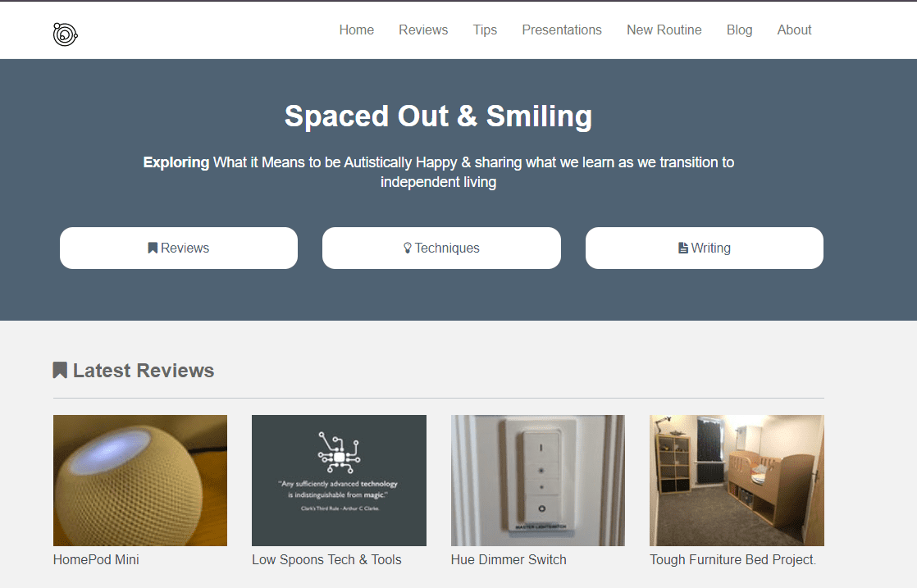Screen dimensions: 917x588
Task: Follow the Hue Dimmer Switch title link
Action: [509, 559]
